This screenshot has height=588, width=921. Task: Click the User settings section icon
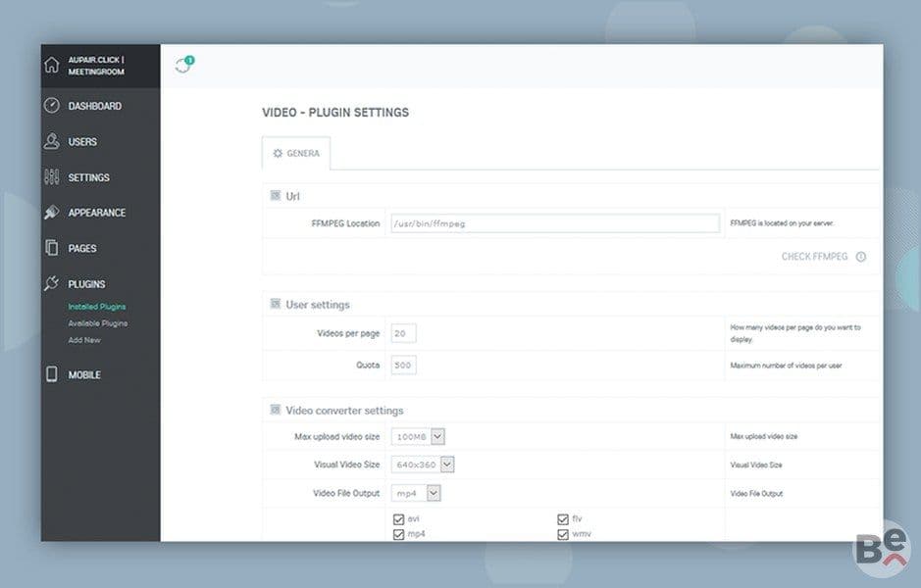(x=275, y=304)
